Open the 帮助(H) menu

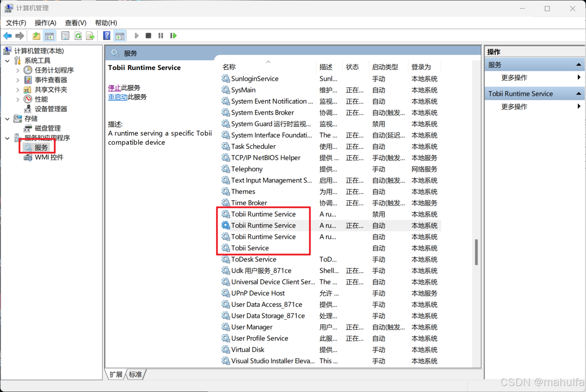[x=106, y=23]
